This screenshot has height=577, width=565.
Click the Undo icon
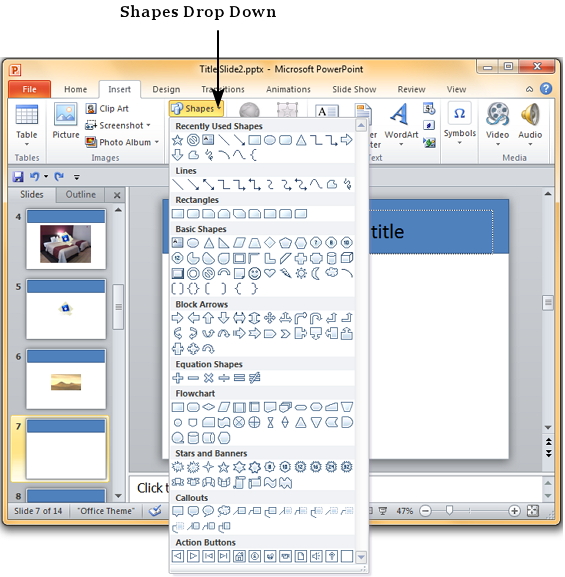(x=35, y=177)
